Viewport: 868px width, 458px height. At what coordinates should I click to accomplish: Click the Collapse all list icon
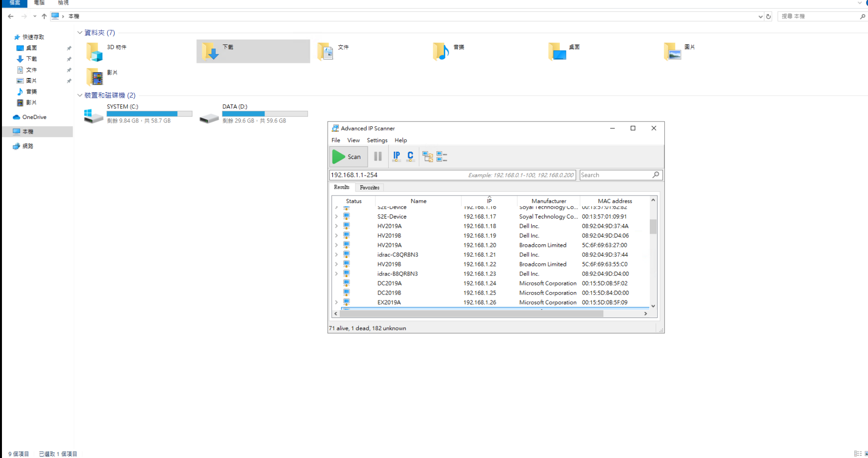[442, 157]
